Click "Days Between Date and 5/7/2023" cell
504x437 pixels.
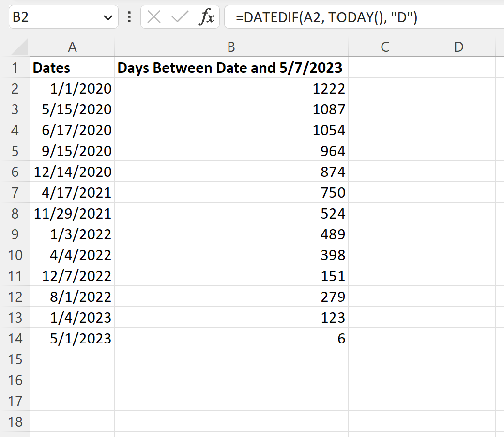point(231,67)
